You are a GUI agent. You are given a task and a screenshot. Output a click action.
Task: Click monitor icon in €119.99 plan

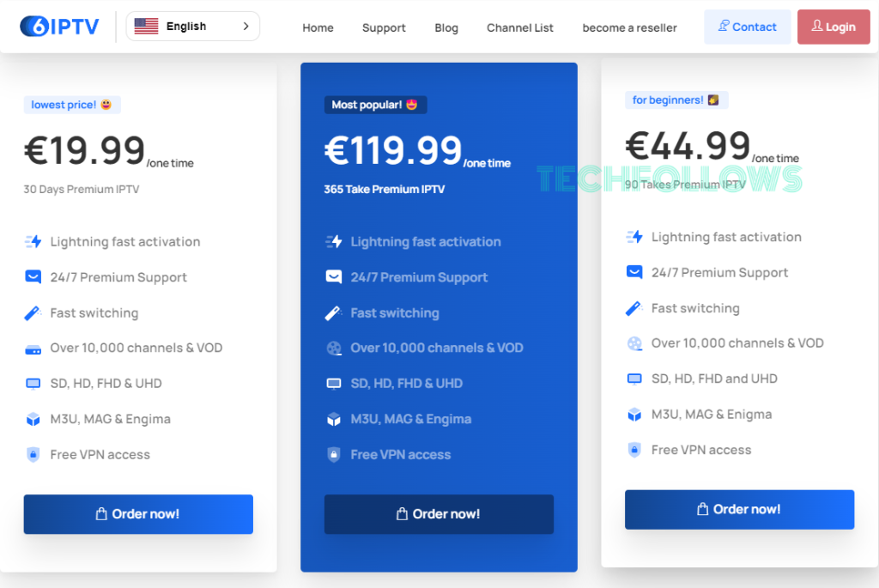click(334, 384)
